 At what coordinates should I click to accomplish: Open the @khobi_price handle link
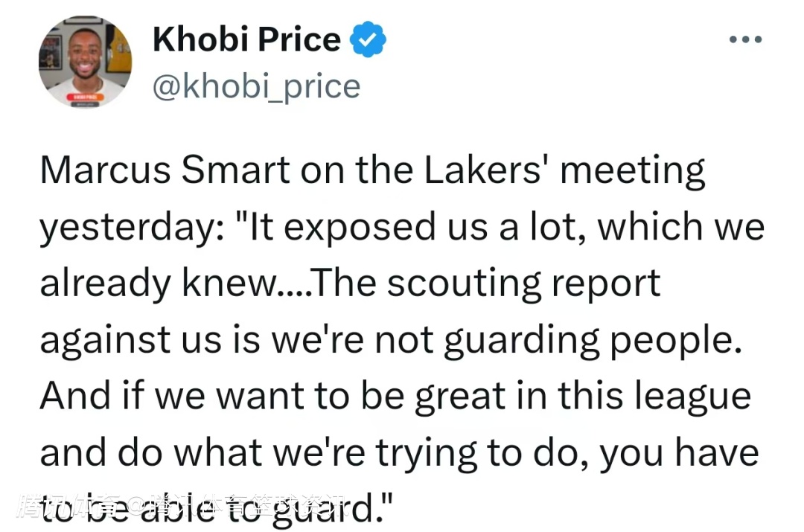pos(256,87)
